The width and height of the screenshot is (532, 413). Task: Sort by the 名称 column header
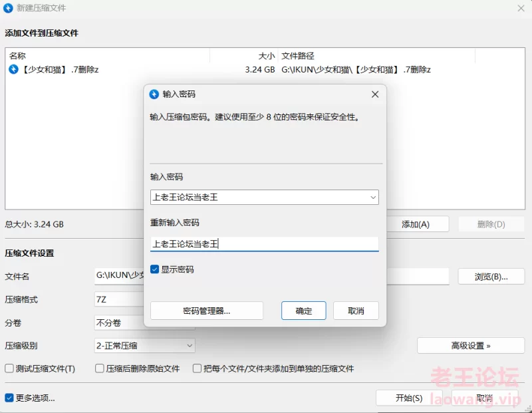coord(108,56)
